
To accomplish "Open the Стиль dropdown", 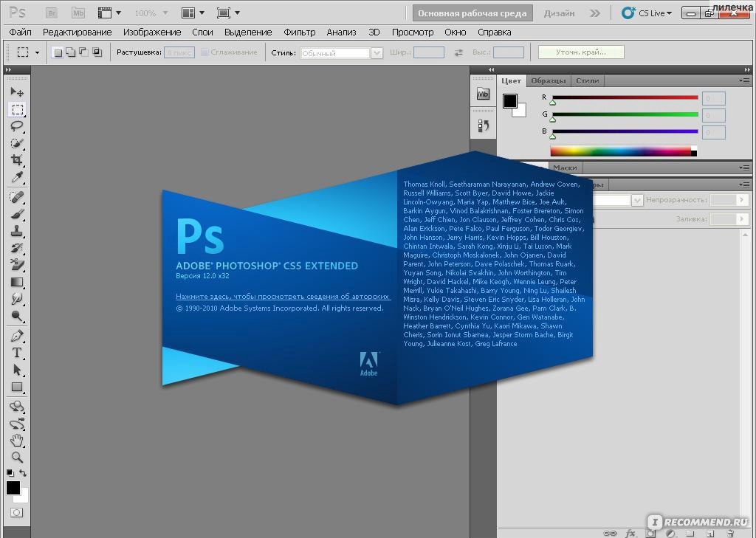I will pyautogui.click(x=341, y=52).
